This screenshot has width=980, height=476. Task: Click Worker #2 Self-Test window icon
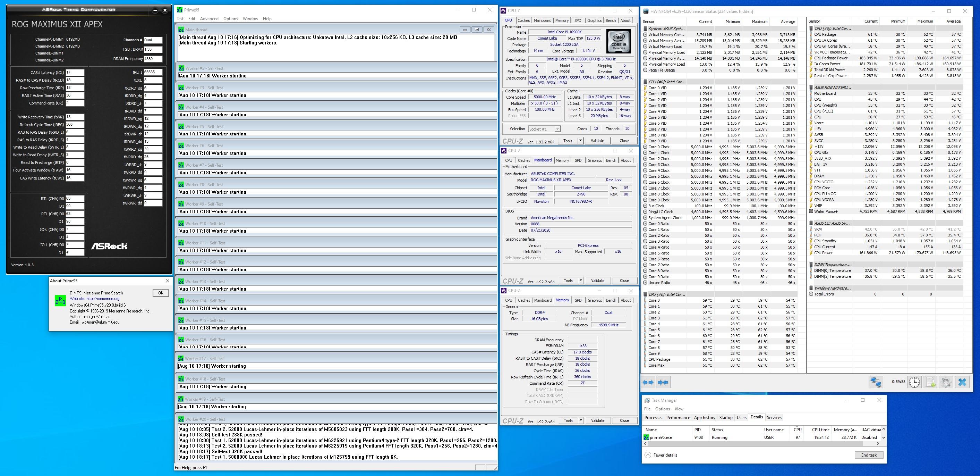(x=181, y=68)
